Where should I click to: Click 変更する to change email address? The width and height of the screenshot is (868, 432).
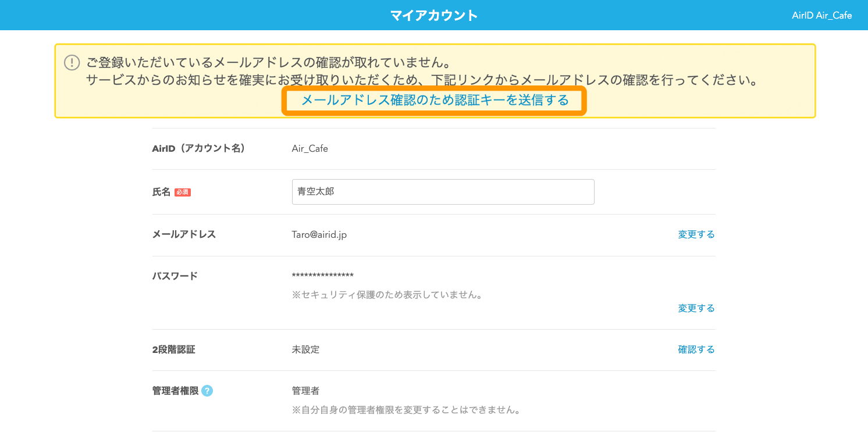[696, 234]
